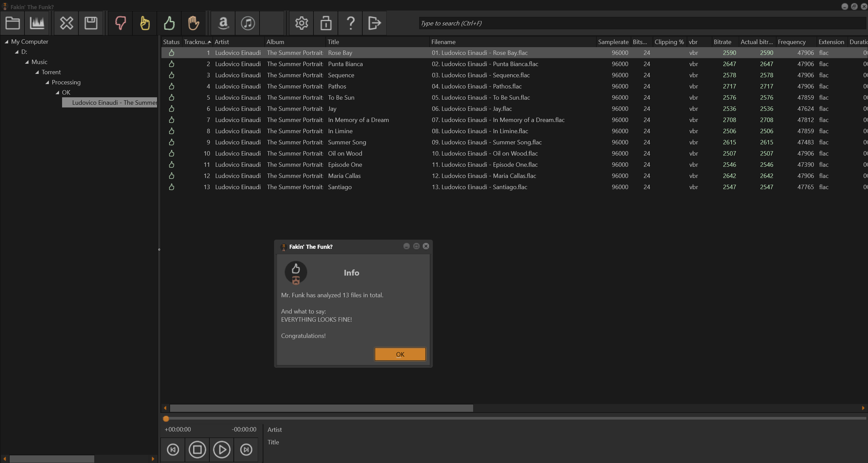
Task: Click the orange playback position slider handle
Action: pos(166,419)
